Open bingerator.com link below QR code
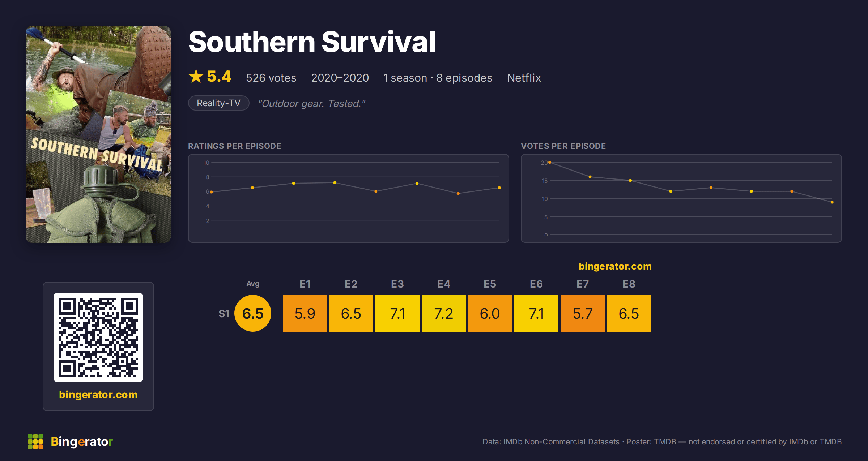Viewport: 868px width, 461px height. click(x=98, y=395)
